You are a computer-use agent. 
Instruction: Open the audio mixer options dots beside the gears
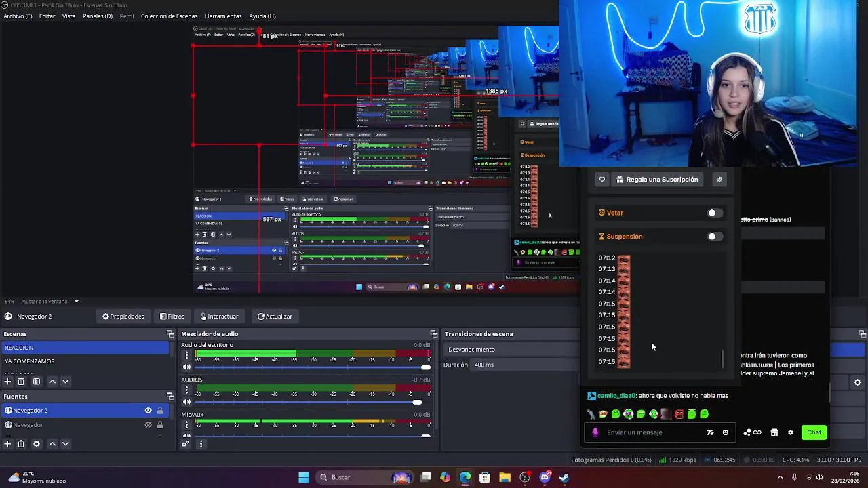coord(201,444)
